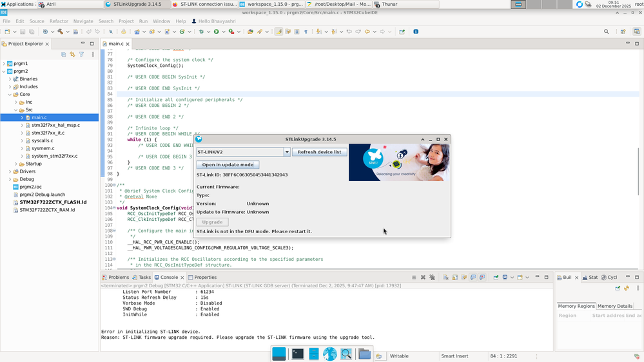644x362 pixels.
Task: Toggle Mark Occurrences highlighter icon
Action: 278,32
